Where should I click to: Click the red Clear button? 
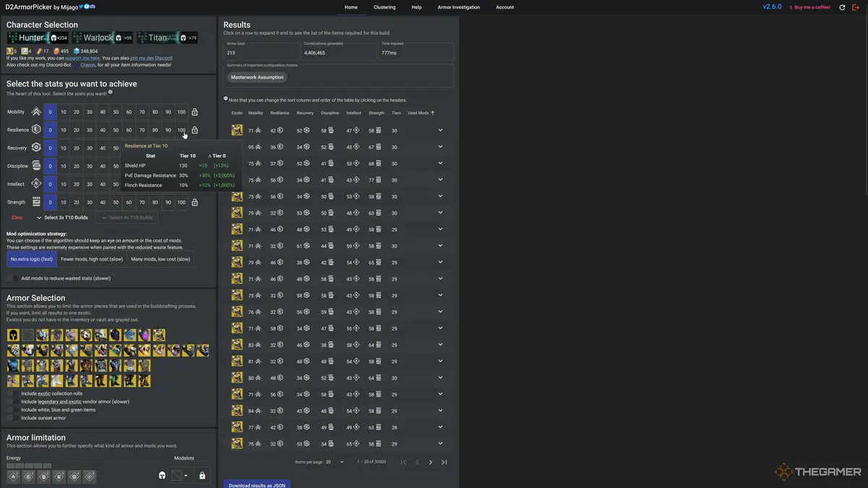tap(17, 218)
